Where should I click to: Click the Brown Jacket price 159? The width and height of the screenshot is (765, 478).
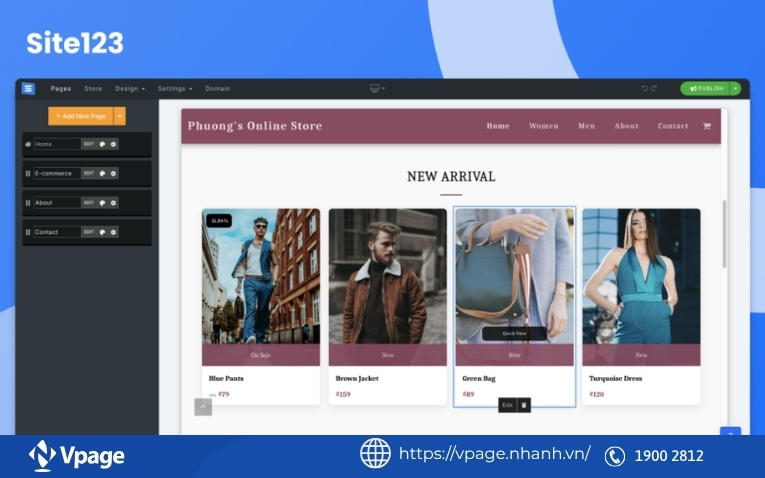coord(343,394)
